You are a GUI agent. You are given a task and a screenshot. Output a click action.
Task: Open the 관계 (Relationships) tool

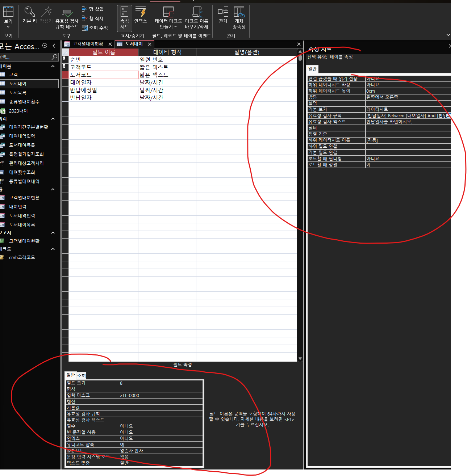pos(223,15)
